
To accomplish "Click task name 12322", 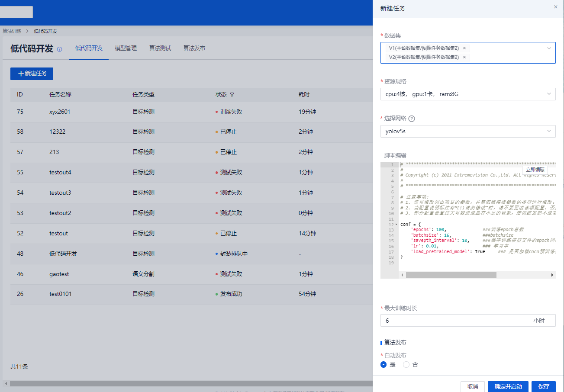I will (x=58, y=132).
